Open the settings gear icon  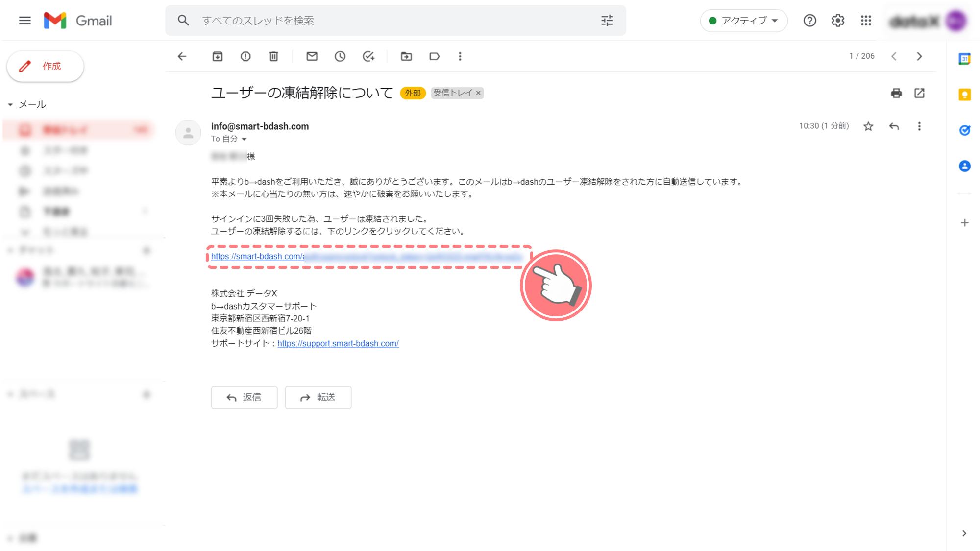(x=838, y=21)
